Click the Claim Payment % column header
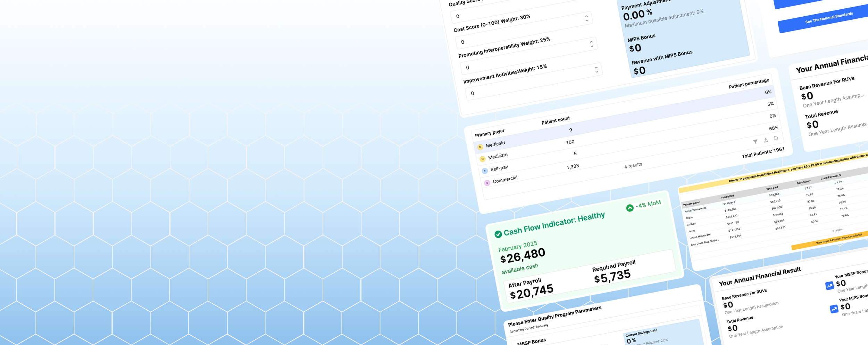The width and height of the screenshot is (868, 345). 831,178
